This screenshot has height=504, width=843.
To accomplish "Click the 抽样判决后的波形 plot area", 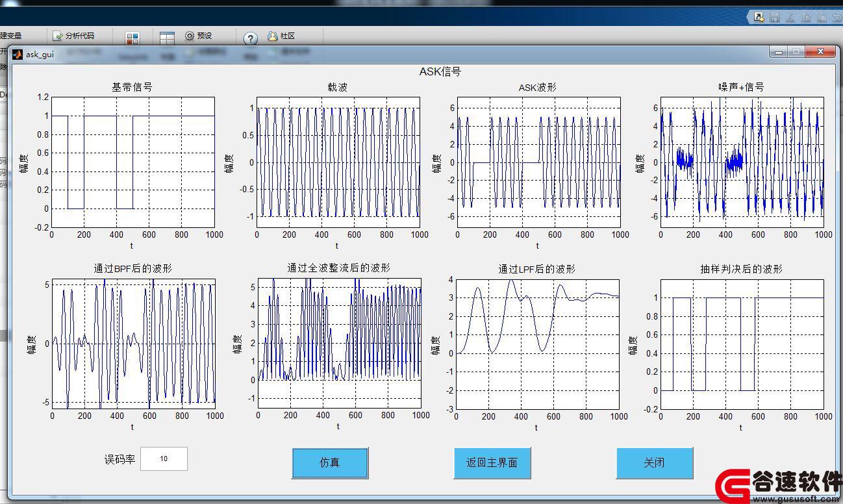I will tap(742, 344).
